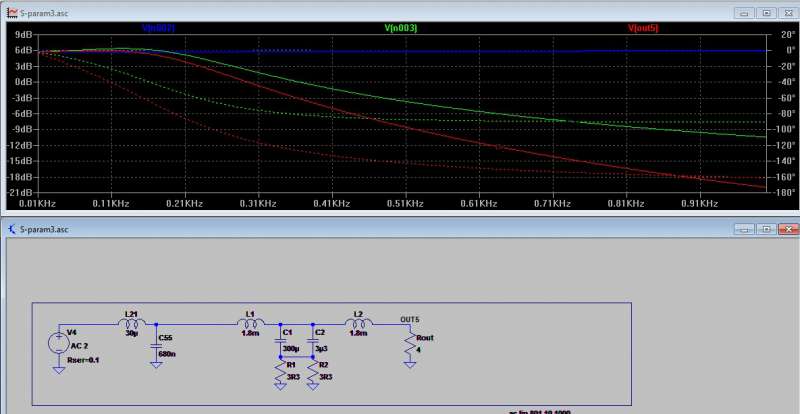Minimize the waveform plot window

[744, 13]
